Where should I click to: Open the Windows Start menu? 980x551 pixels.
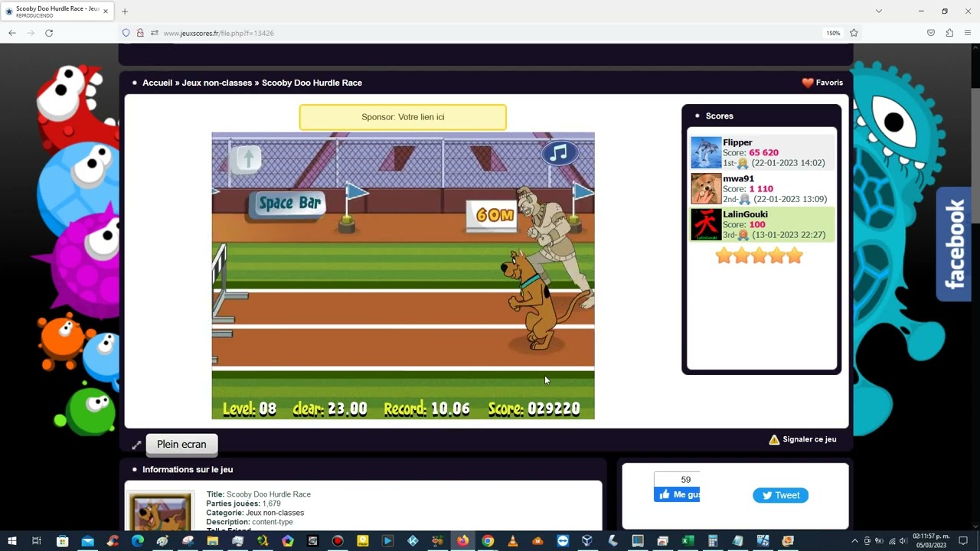point(11,541)
